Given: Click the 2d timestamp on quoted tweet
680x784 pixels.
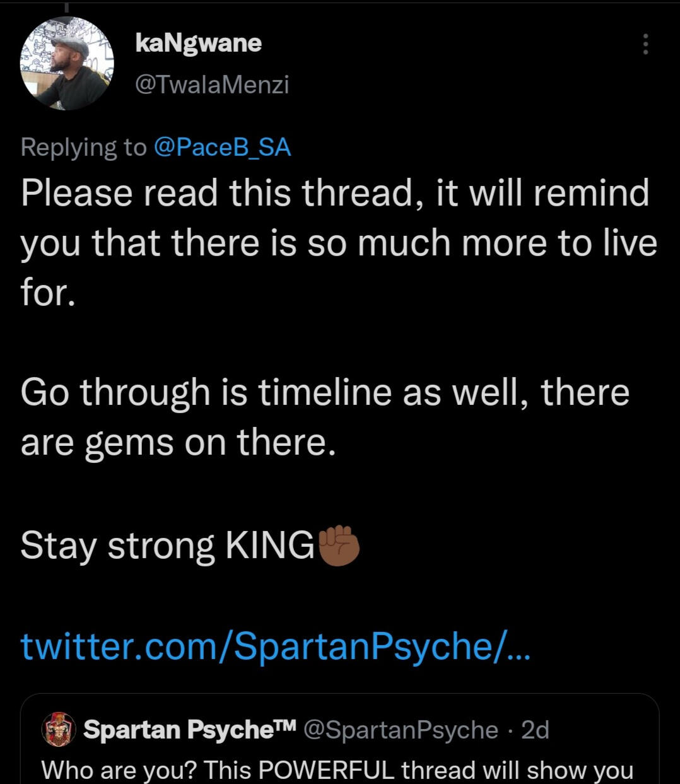Looking at the screenshot, I should (536, 730).
